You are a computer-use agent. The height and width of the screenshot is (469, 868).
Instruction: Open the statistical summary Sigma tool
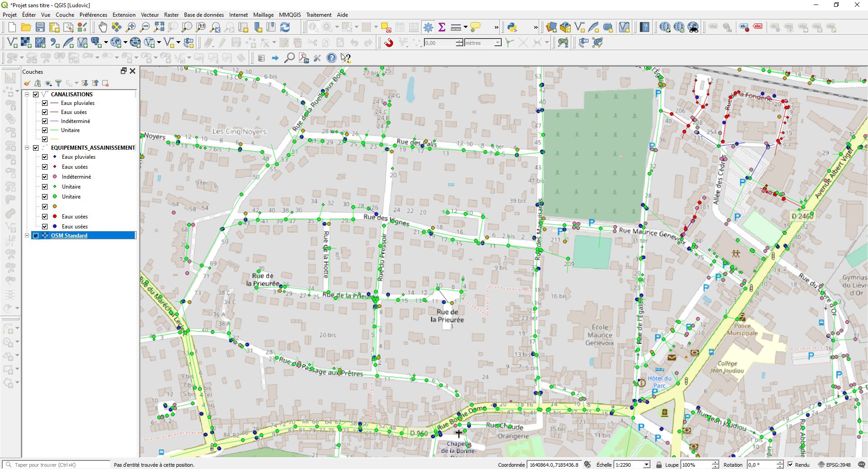pyautogui.click(x=442, y=28)
